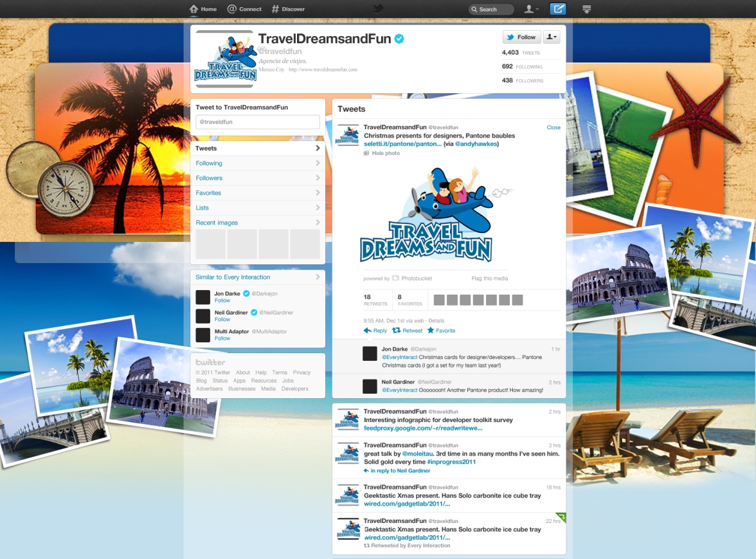The width and height of the screenshot is (756, 559).
Task: Open the wired.com gadgetlab link
Action: pos(406,504)
